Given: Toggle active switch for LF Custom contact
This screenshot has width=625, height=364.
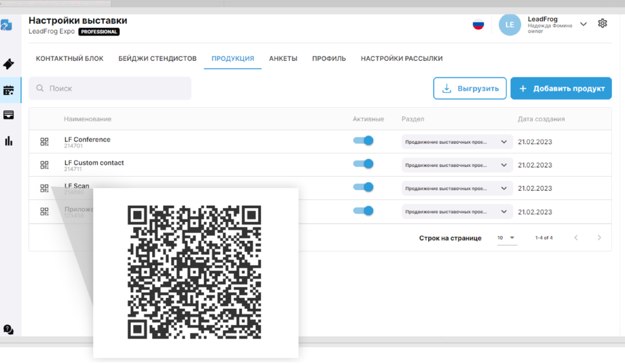Looking at the screenshot, I should [364, 164].
